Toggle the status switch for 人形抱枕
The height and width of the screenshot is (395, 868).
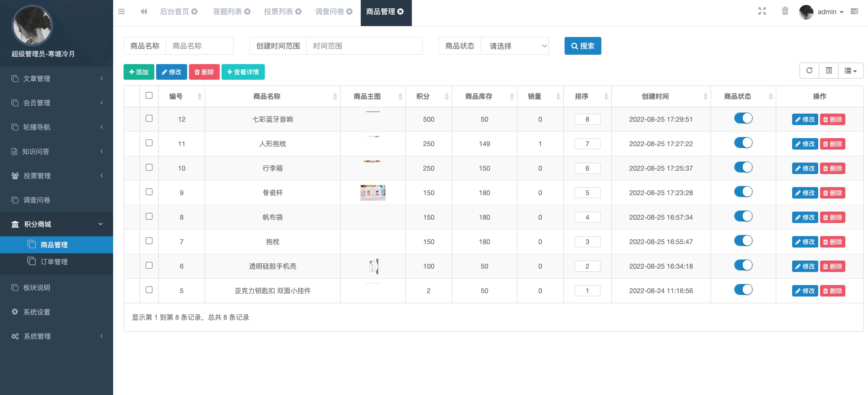click(743, 143)
